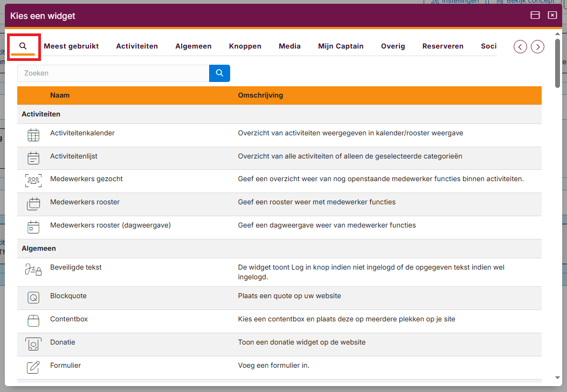
Task: Click the right chevron for more categories
Action: (x=537, y=46)
